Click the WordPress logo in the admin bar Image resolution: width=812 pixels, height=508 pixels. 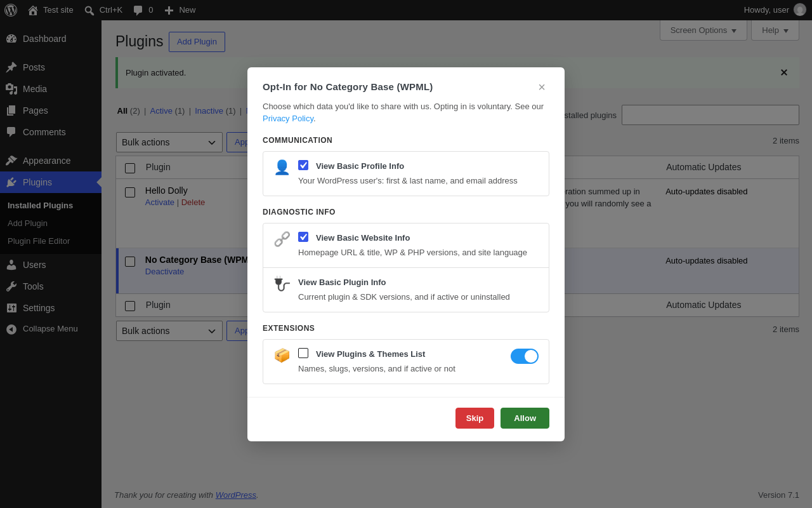coord(11,10)
